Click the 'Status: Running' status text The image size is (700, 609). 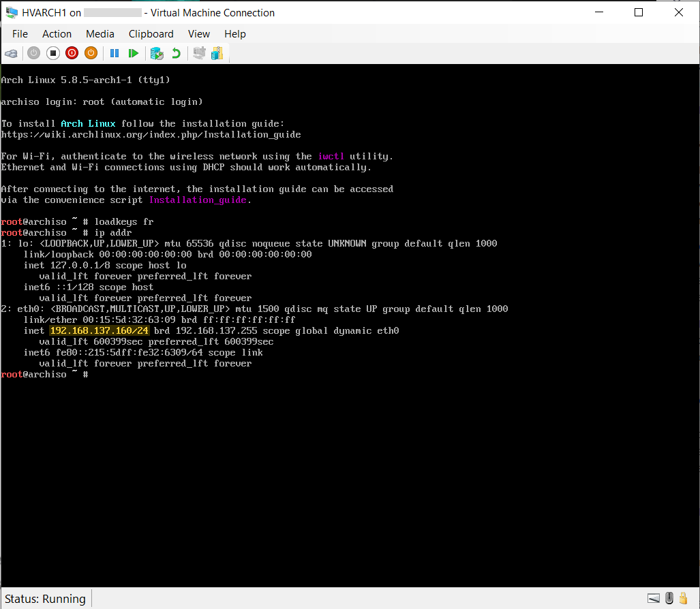[x=45, y=599]
